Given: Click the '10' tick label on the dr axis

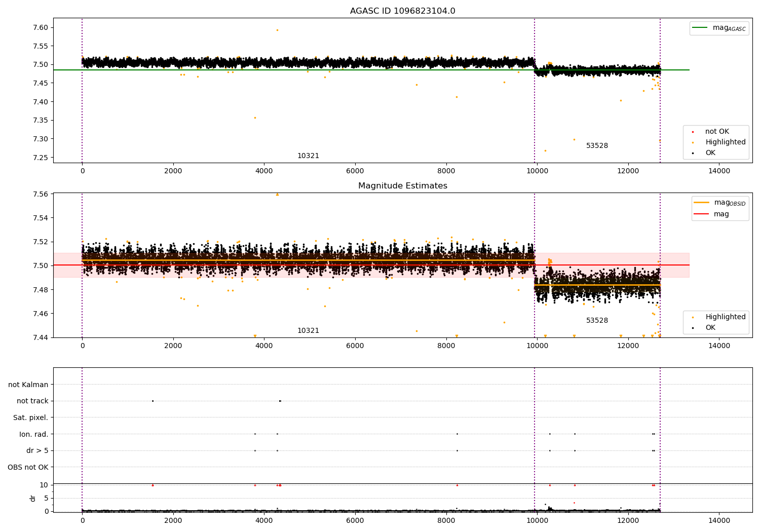Looking at the screenshot, I should [44, 485].
